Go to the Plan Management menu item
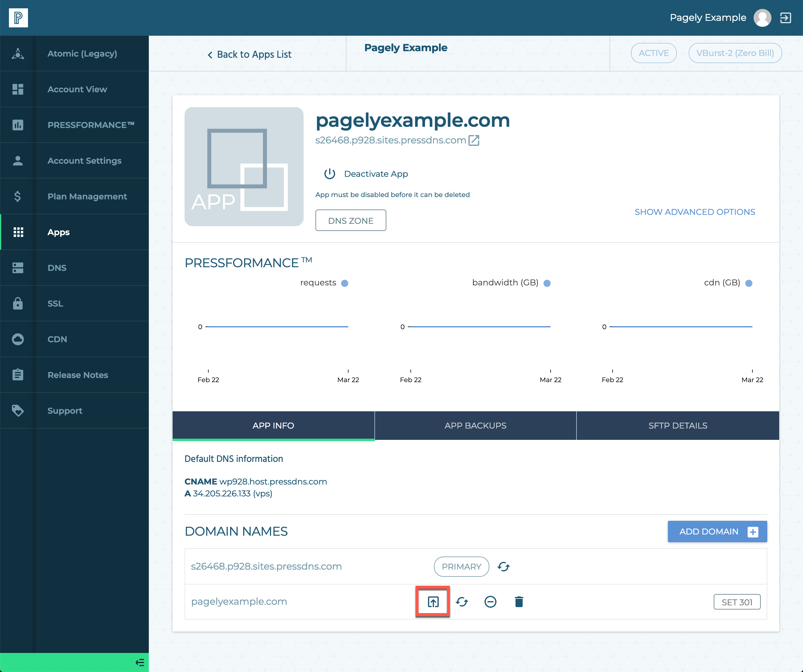This screenshot has height=672, width=803. (87, 196)
